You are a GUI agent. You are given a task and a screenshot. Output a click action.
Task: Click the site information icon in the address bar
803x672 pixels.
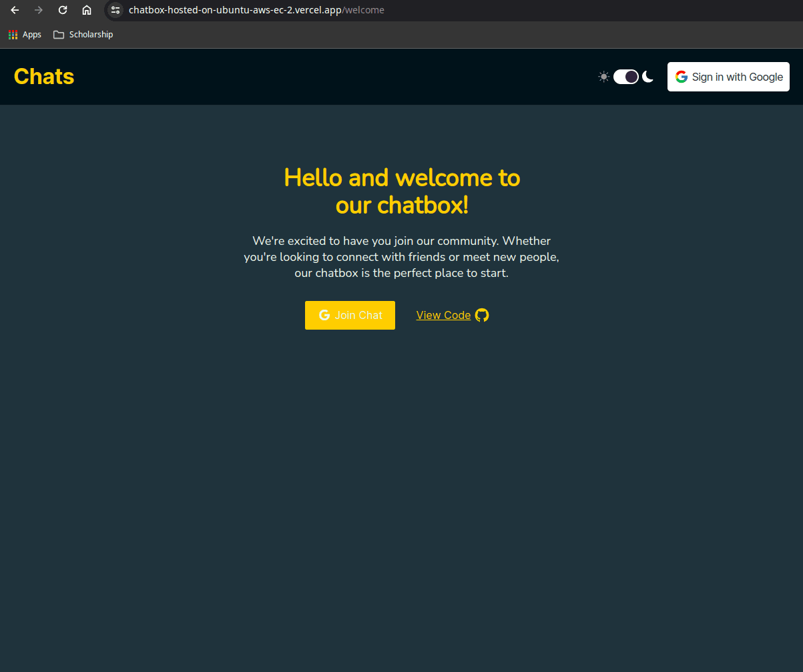pyautogui.click(x=115, y=10)
